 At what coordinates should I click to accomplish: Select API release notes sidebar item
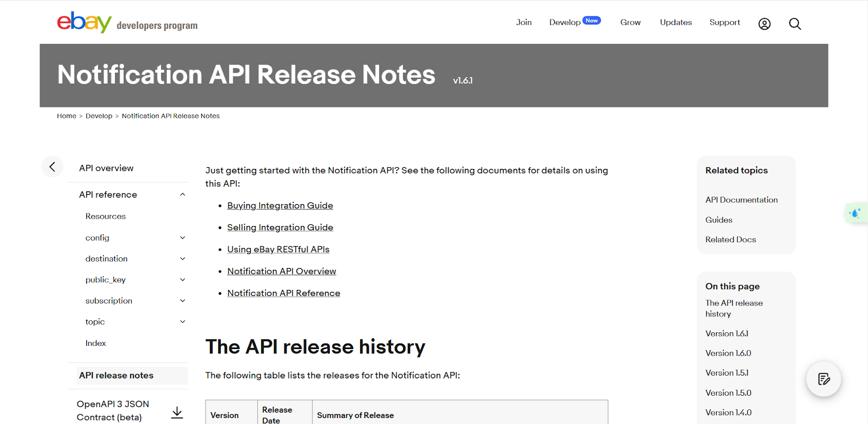116,375
